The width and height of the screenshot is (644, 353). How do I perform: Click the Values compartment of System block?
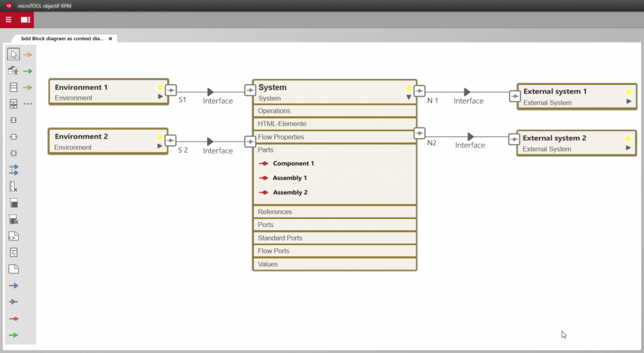pos(335,263)
